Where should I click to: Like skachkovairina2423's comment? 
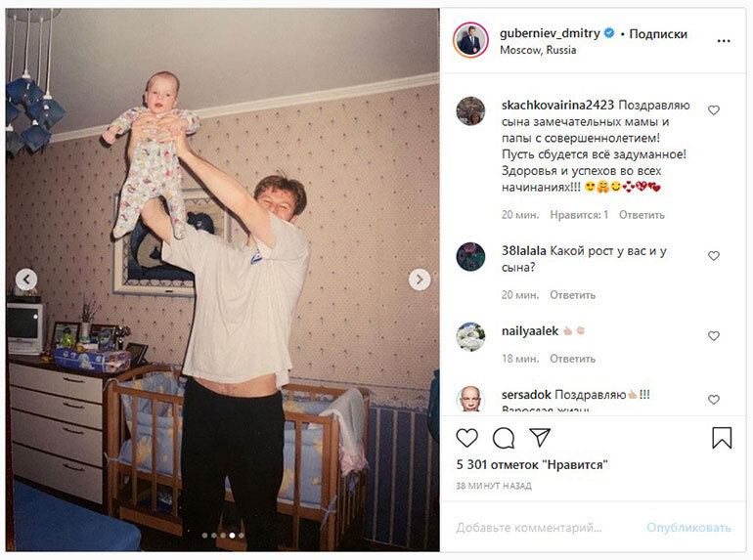(714, 109)
